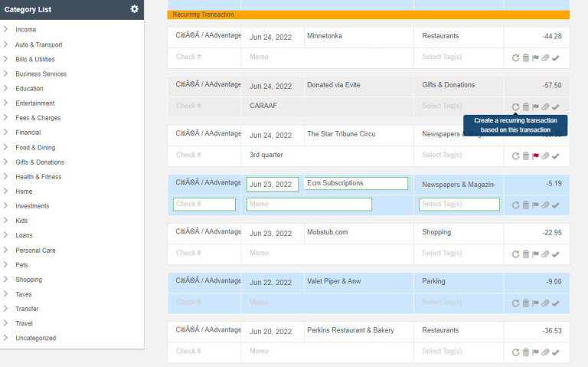Flag the Ecm Subscriptions transaction
The height and width of the screenshot is (367, 588).
(535, 205)
